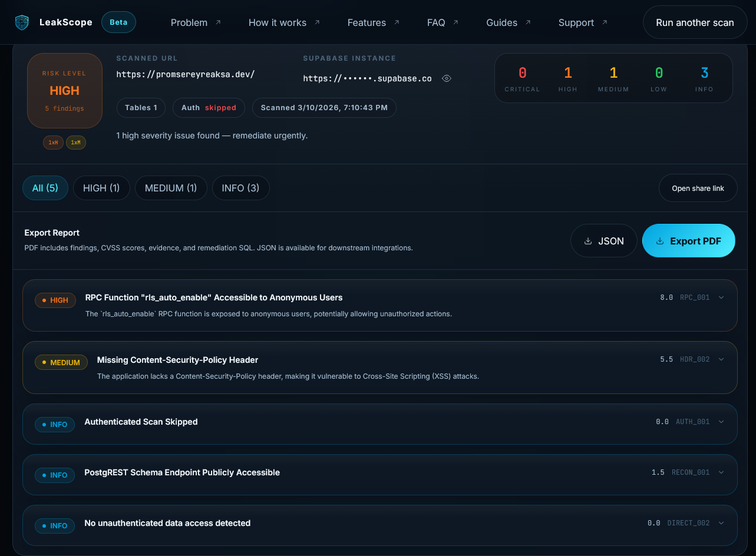Click the Beta badge next to LeakScope
This screenshot has height=556, width=756.
tap(118, 22)
